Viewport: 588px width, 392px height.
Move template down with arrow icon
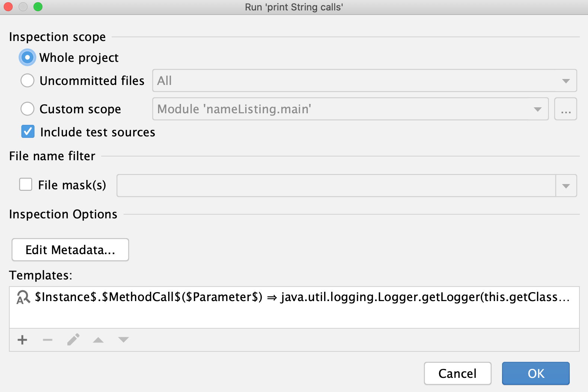tap(123, 340)
